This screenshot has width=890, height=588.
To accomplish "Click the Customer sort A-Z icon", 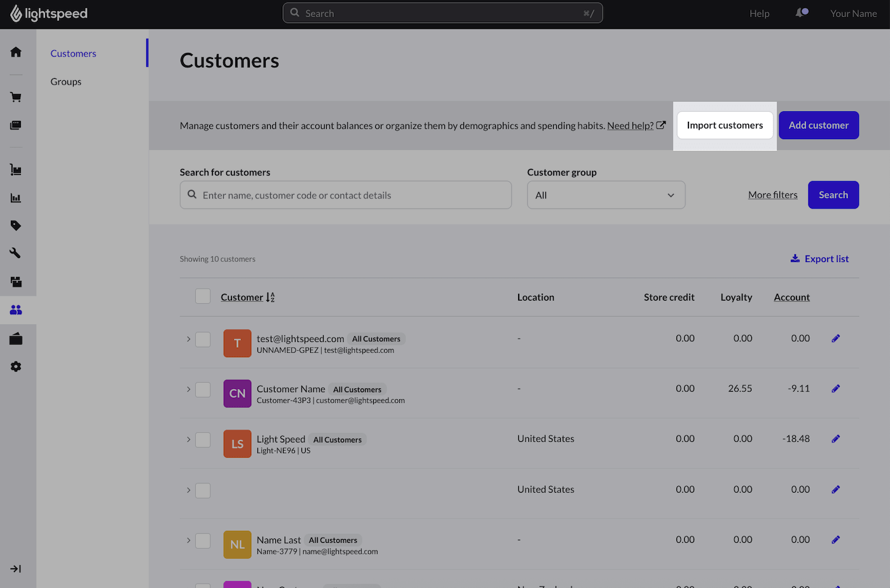I will [270, 297].
